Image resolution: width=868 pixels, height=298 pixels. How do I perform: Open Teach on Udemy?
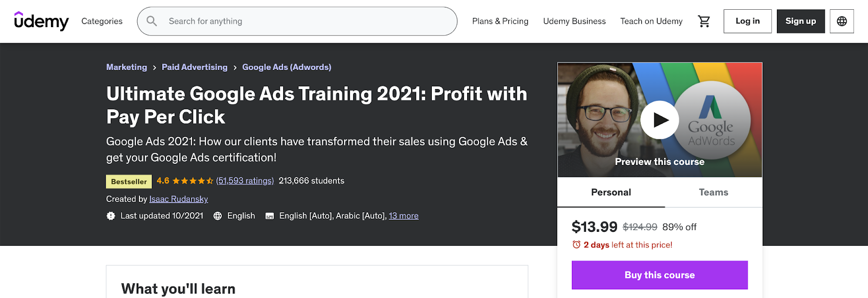tap(652, 21)
